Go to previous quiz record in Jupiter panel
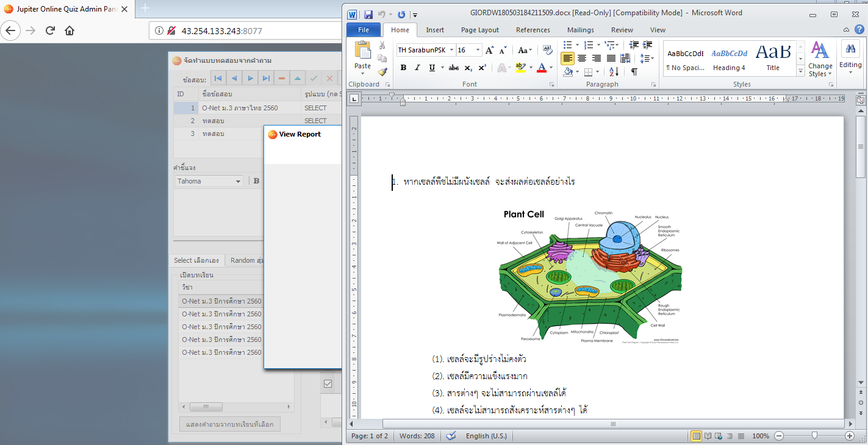The image size is (868, 445). point(234,78)
